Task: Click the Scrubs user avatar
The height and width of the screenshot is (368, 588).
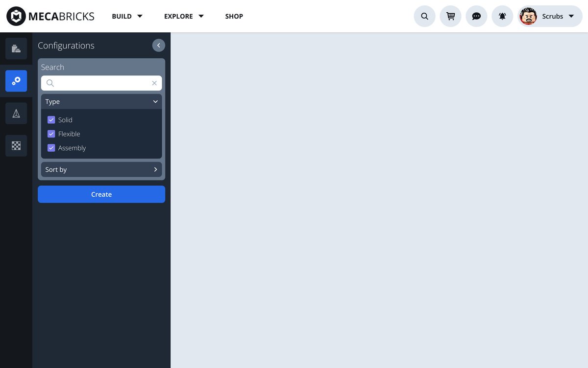Action: coord(528,16)
